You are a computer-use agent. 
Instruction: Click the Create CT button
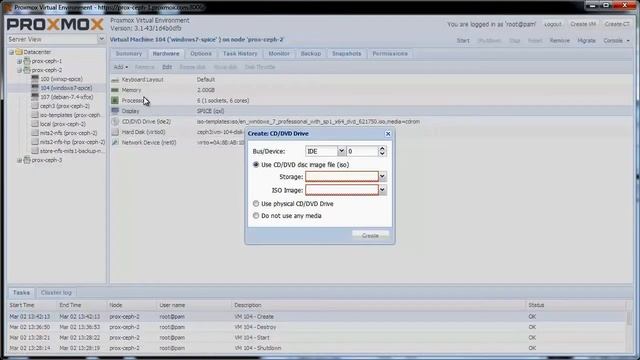tap(617, 24)
